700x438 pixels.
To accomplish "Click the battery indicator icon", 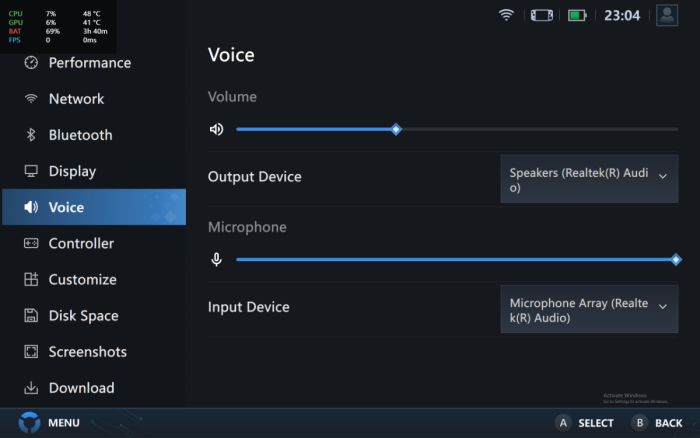I will pos(577,15).
